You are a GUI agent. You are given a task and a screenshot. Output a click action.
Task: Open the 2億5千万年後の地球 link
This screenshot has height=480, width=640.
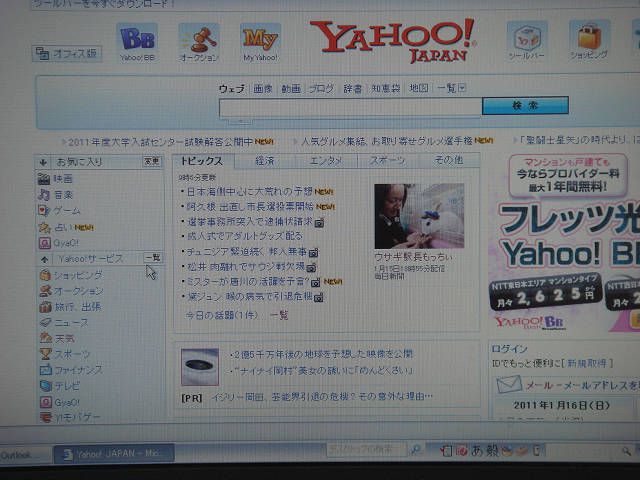pos(323,354)
